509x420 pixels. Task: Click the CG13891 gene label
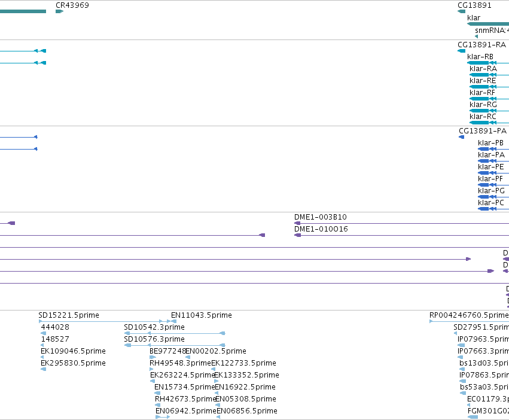point(474,5)
